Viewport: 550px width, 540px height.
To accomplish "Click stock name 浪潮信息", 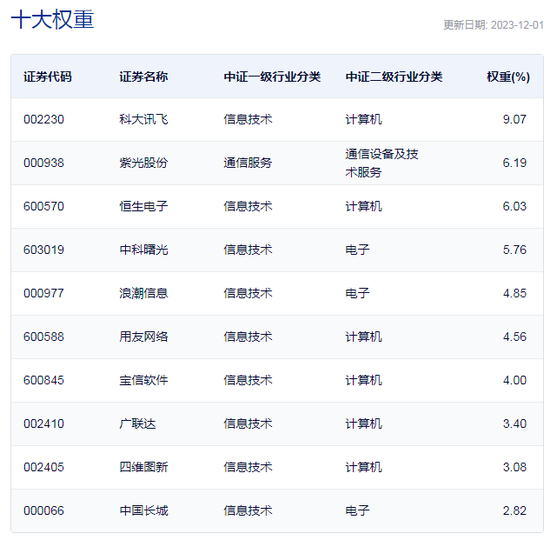I will (143, 294).
